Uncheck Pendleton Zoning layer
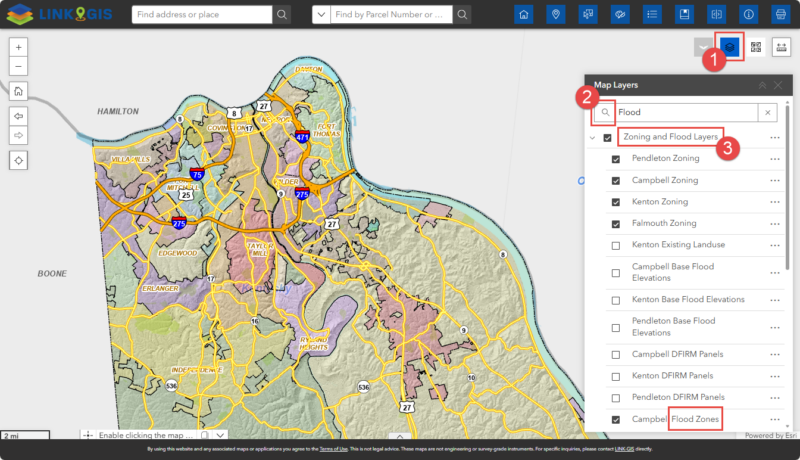 [616, 159]
